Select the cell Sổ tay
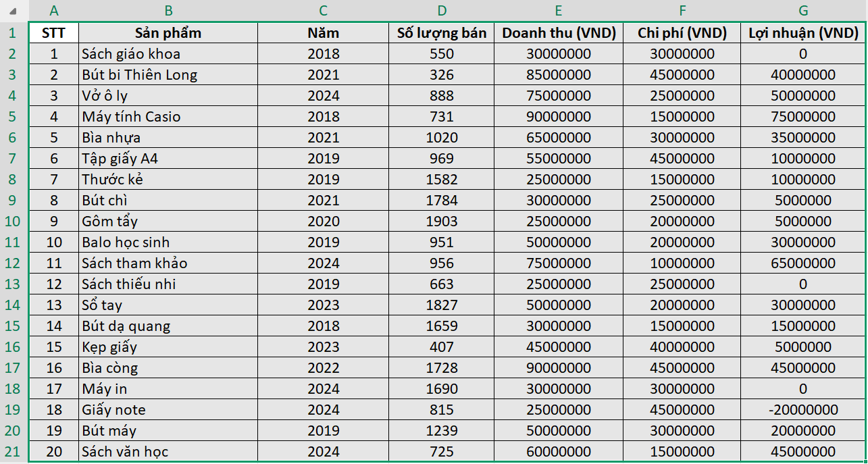This screenshot has width=868, height=464. click(x=168, y=305)
